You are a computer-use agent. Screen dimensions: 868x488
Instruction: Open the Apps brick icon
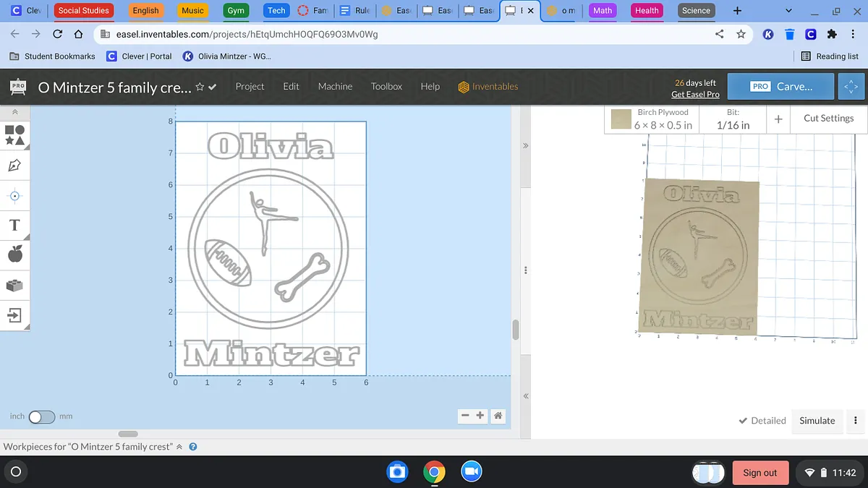[x=14, y=285]
